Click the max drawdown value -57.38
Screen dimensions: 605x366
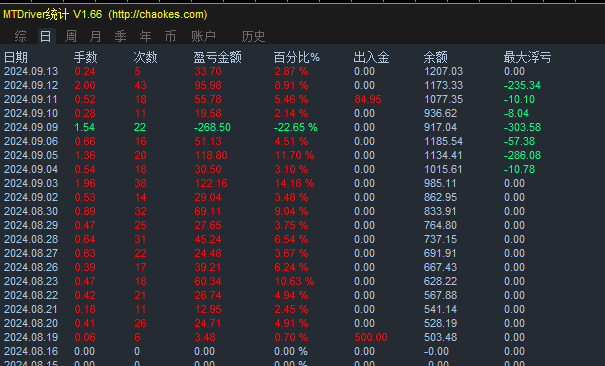point(519,141)
